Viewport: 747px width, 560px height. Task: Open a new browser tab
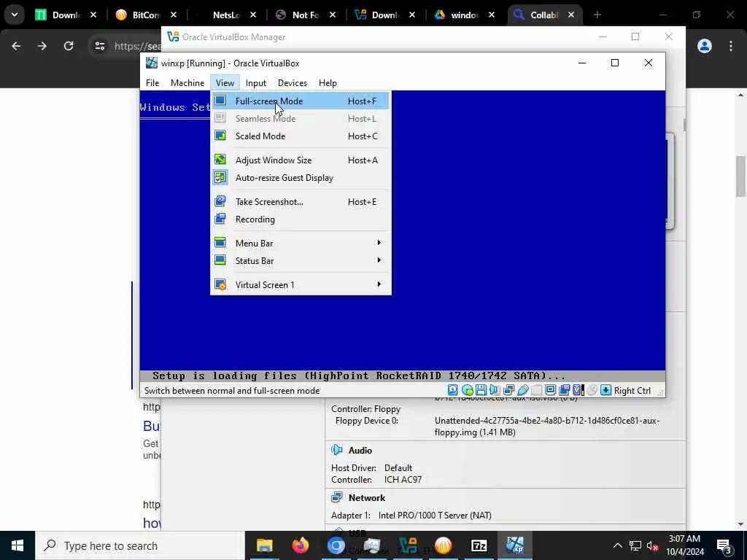pos(597,15)
